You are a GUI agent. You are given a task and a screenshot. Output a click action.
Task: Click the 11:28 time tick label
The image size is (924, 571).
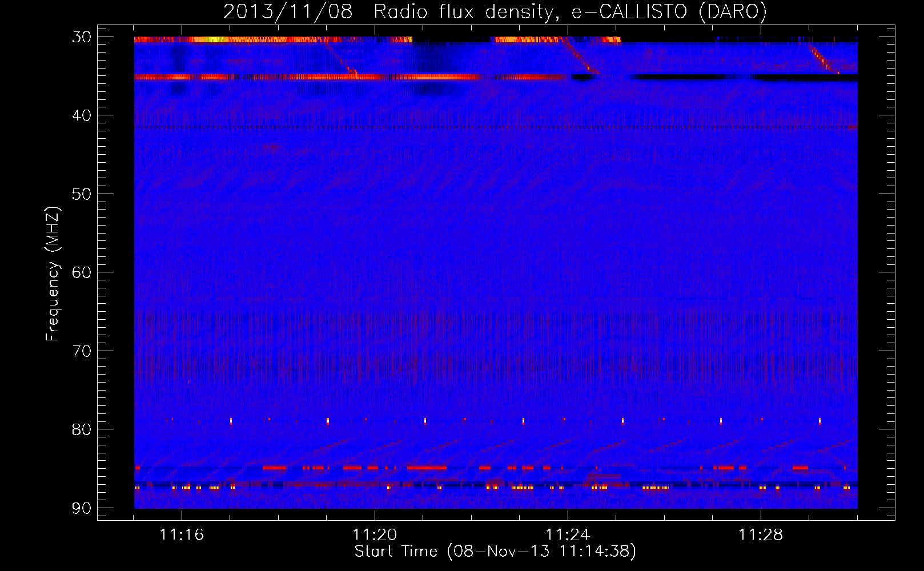(x=761, y=535)
